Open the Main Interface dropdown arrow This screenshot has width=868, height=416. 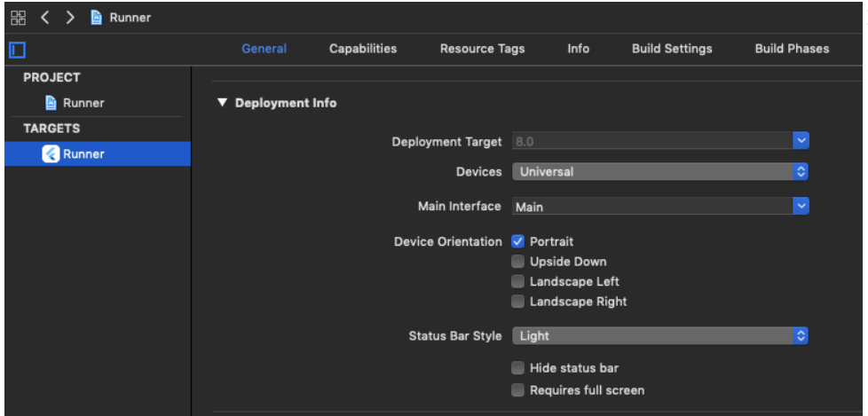coord(801,207)
